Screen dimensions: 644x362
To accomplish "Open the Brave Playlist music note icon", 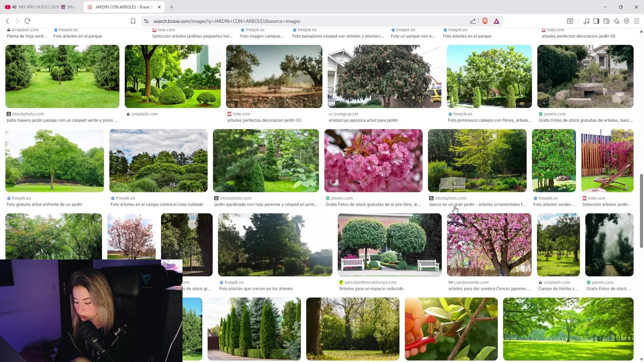I will click(586, 21).
